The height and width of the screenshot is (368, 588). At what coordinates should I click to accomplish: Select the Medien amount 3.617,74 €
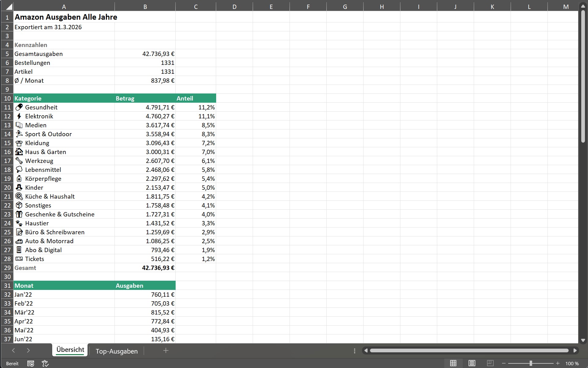tap(145, 125)
